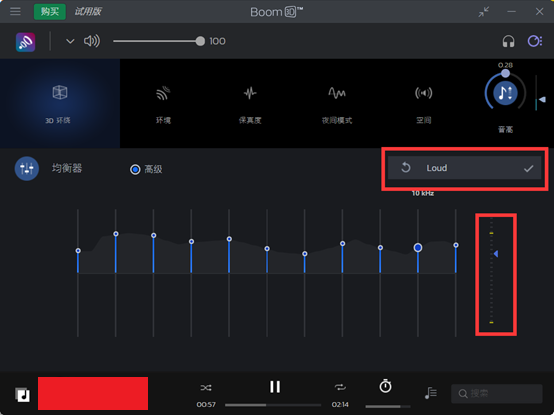The image size is (554, 415).
Task: Open the Loud preset dropdown
Action: [x=464, y=168]
